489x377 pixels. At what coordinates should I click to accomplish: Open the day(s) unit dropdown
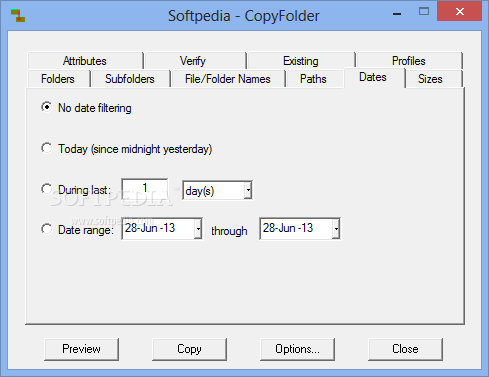(x=248, y=191)
